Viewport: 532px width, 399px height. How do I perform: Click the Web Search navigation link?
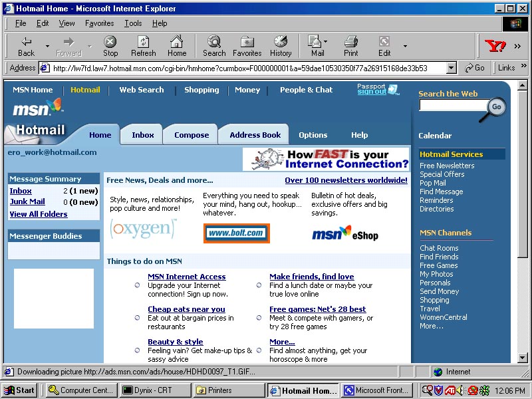click(x=142, y=90)
